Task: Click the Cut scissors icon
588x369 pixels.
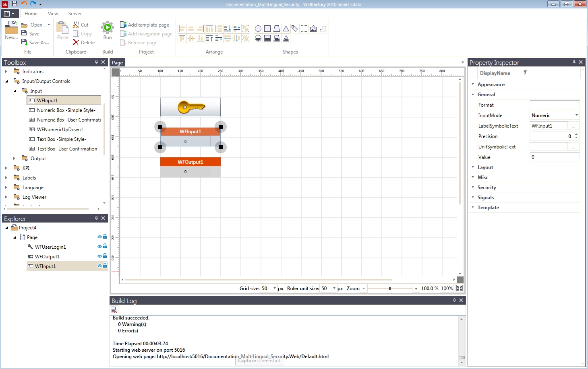Action: click(x=76, y=25)
